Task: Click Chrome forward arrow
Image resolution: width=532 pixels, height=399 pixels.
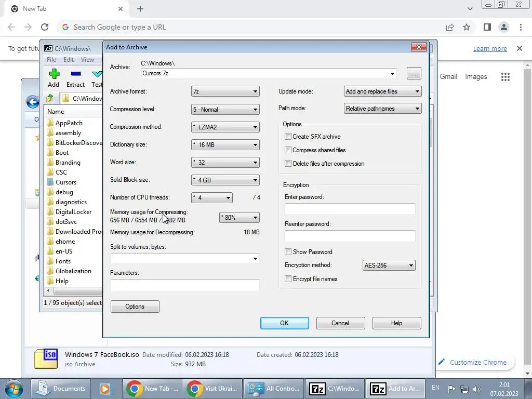Action: [x=28, y=27]
